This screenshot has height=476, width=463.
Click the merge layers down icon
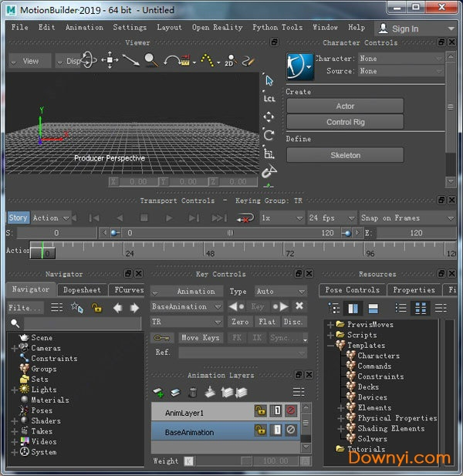click(210, 392)
